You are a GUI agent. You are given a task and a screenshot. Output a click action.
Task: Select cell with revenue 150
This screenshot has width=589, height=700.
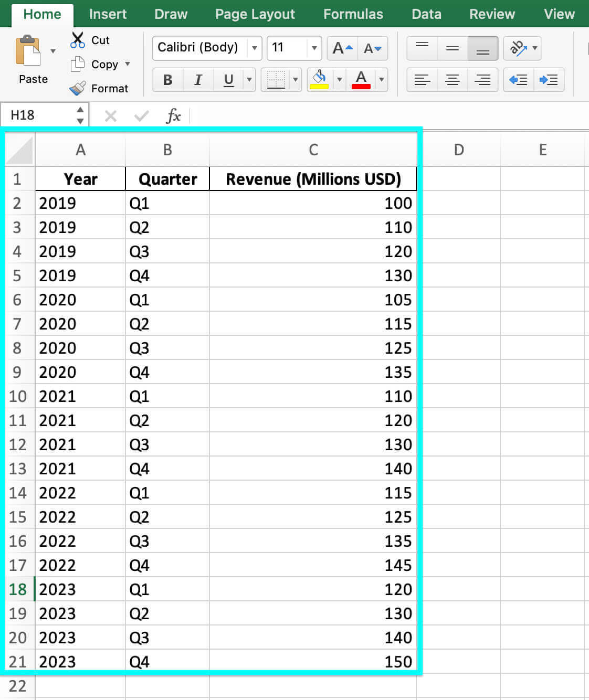pos(313,662)
